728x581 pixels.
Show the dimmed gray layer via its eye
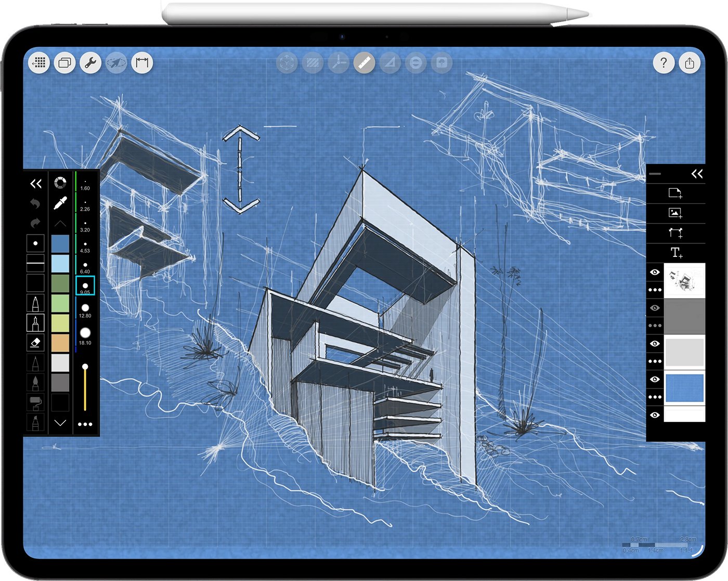click(655, 308)
